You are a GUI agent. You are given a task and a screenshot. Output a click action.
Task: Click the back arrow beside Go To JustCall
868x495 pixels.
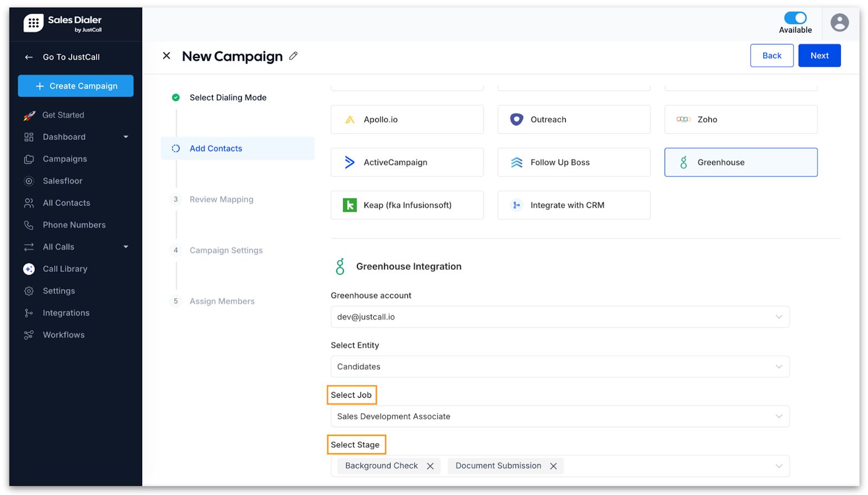29,57
